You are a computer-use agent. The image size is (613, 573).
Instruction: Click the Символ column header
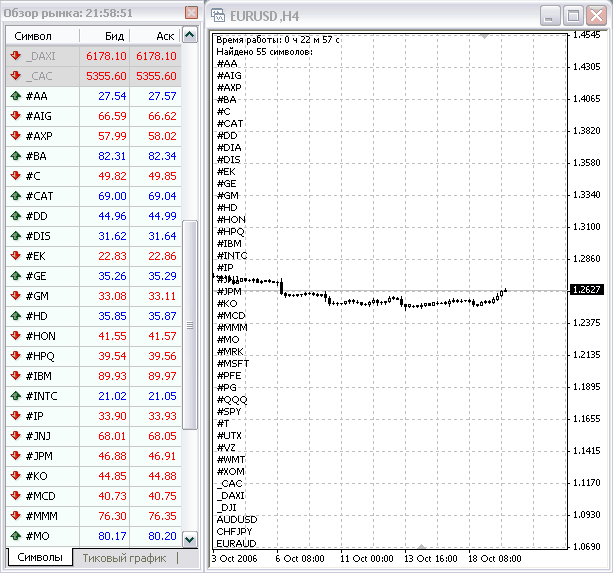42,36
